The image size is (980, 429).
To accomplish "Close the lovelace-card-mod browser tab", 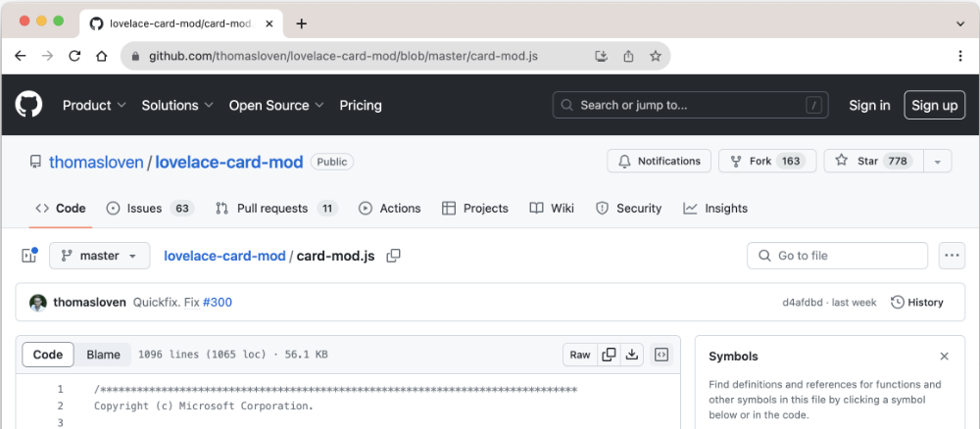I will pyautogui.click(x=269, y=24).
